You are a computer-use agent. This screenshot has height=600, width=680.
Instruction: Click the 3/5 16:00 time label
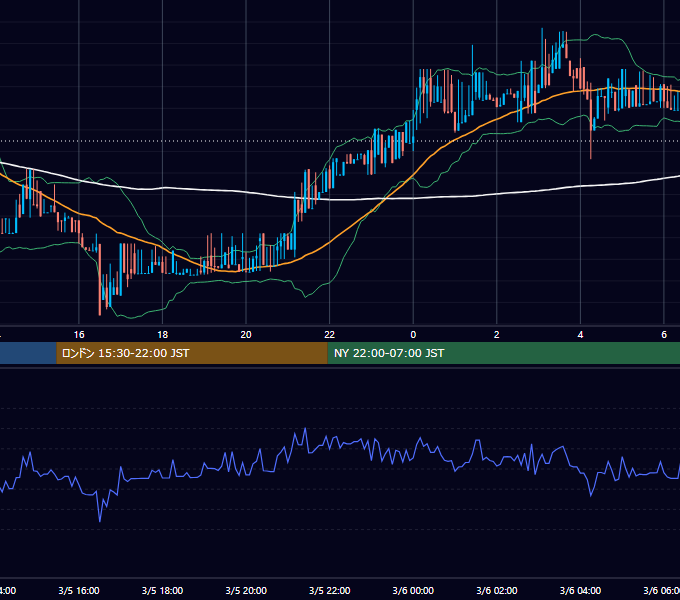(79, 590)
